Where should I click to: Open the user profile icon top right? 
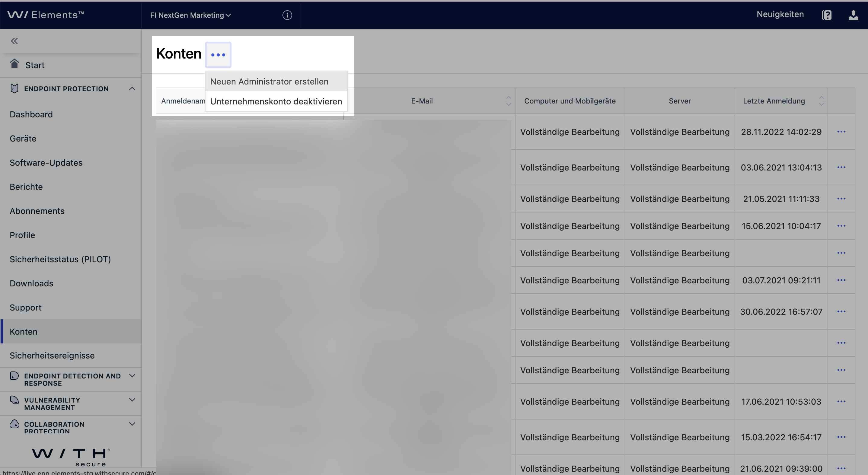click(x=853, y=15)
